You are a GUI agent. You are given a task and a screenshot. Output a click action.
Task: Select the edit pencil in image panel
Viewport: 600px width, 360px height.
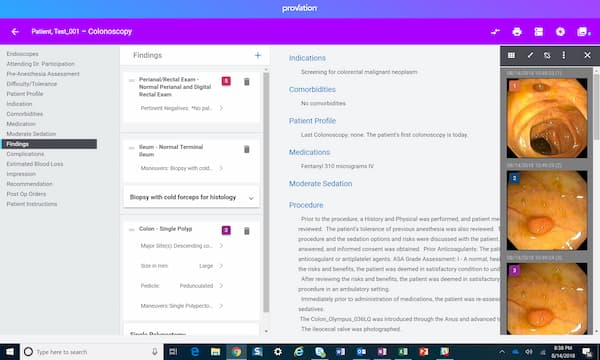(530, 55)
